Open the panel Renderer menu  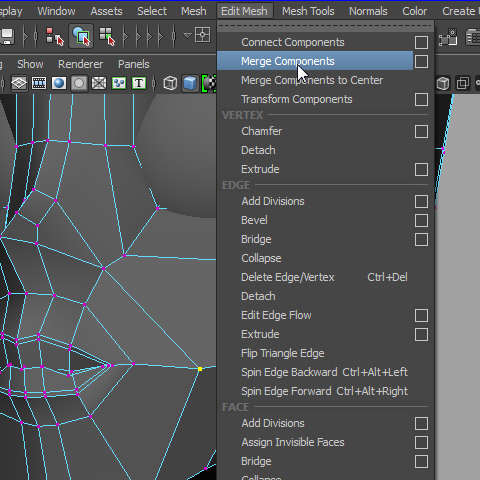80,64
